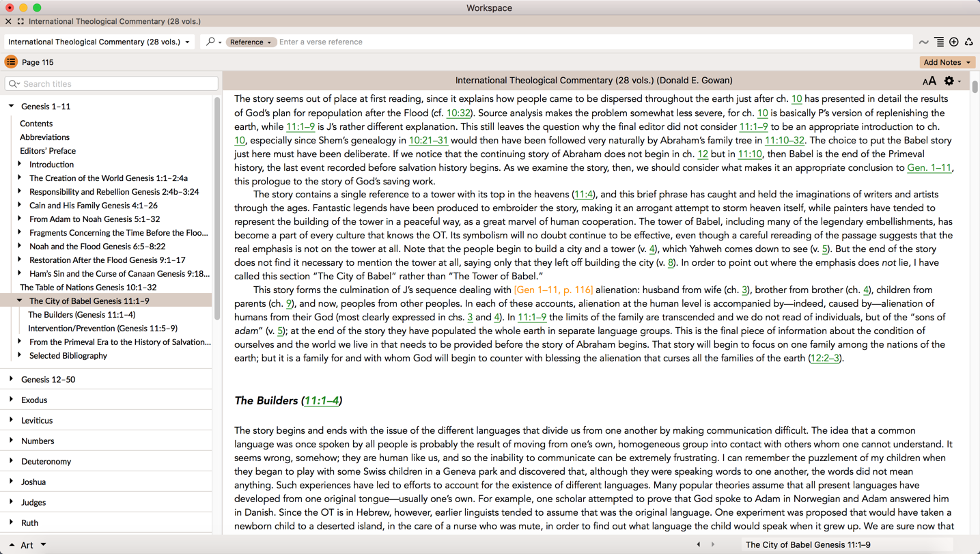Click the Page 115 indicator

(38, 62)
